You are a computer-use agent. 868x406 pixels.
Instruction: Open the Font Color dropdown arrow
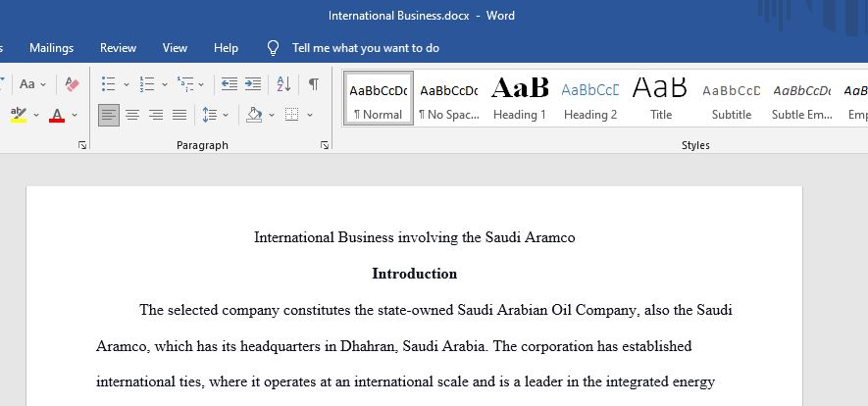tap(75, 115)
